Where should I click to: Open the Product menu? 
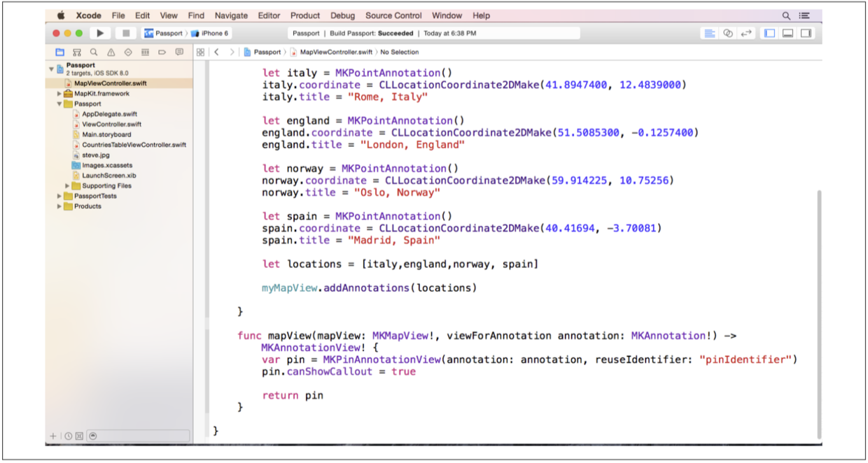[305, 15]
